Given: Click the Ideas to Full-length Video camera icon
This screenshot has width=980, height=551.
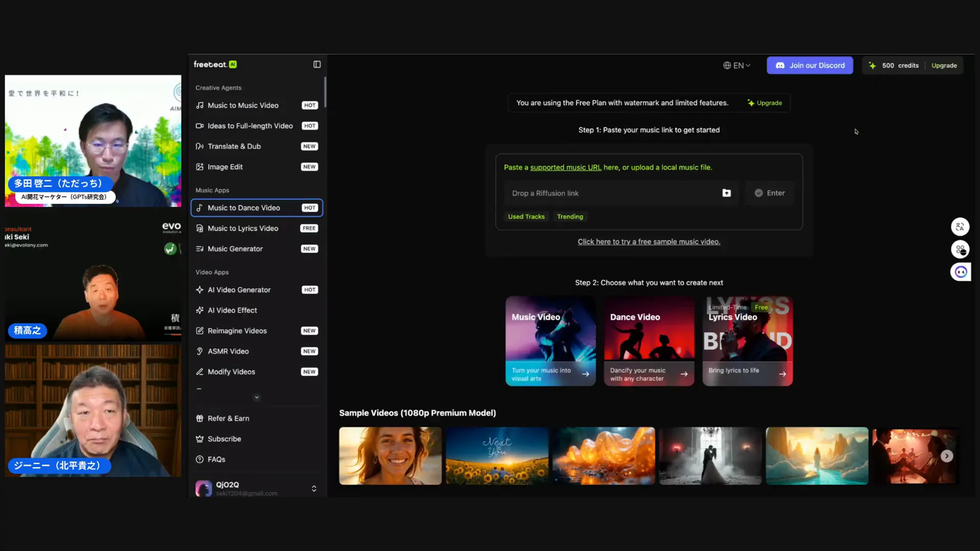Looking at the screenshot, I should pyautogui.click(x=200, y=126).
